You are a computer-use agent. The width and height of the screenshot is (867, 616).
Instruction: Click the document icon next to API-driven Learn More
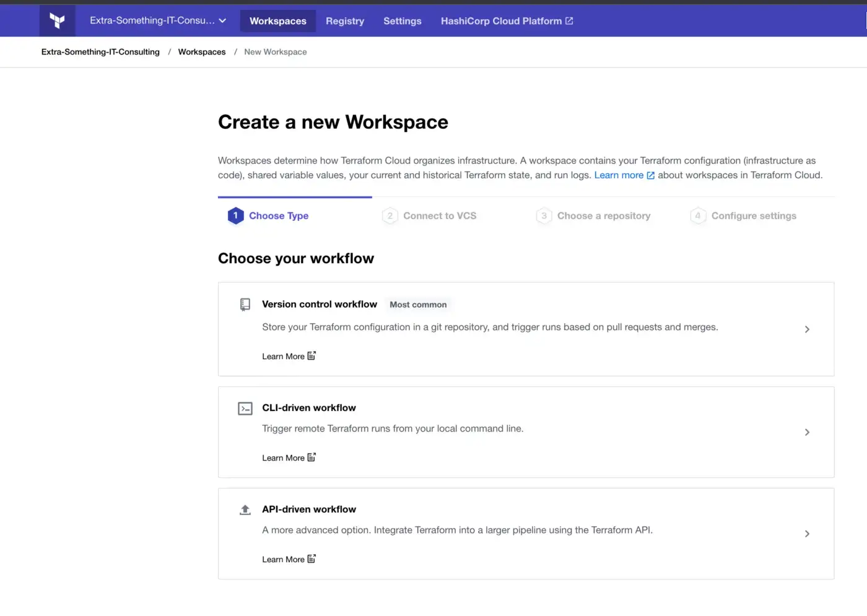[x=312, y=559]
